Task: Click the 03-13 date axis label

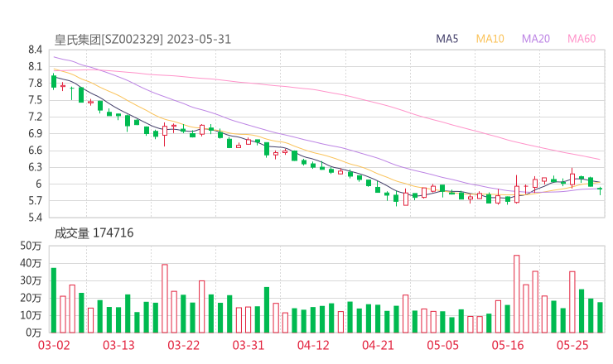Action: click(118, 345)
